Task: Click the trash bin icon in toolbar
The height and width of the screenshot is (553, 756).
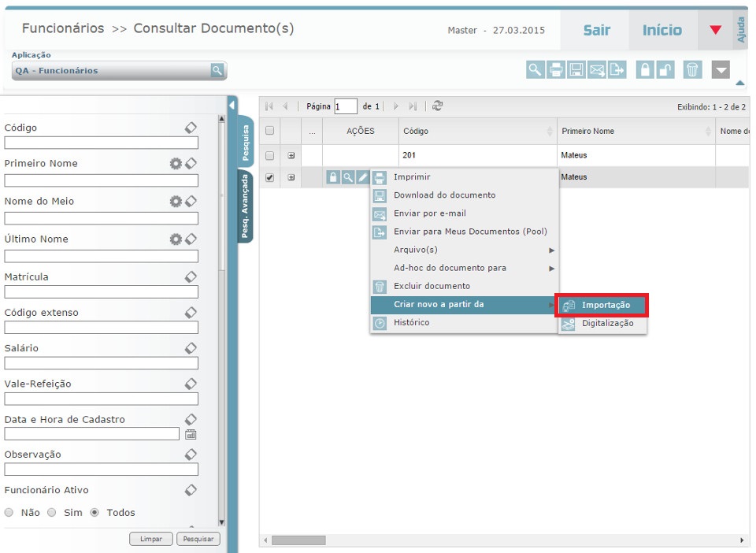Action: click(692, 70)
